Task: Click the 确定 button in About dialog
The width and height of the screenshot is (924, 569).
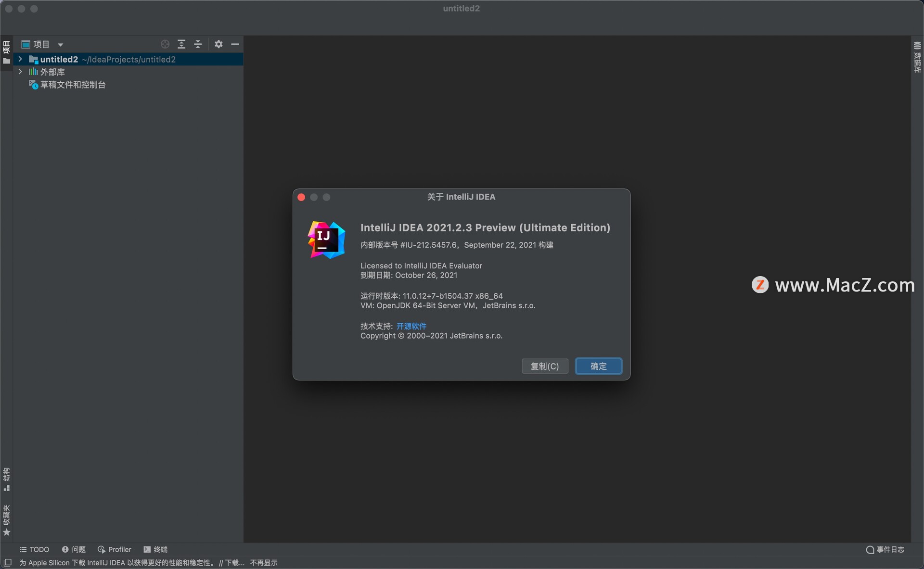Action: click(599, 366)
